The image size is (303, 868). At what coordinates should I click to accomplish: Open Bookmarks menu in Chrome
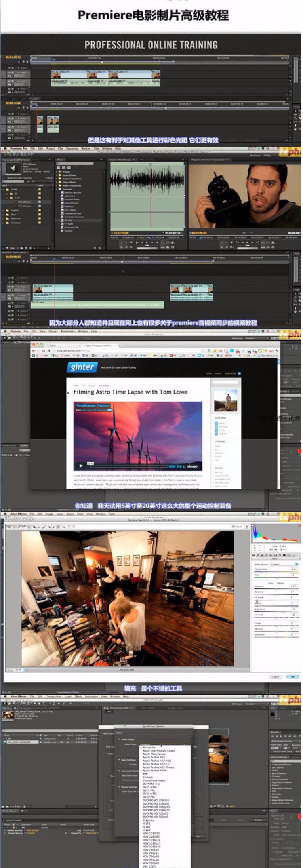(68, 331)
